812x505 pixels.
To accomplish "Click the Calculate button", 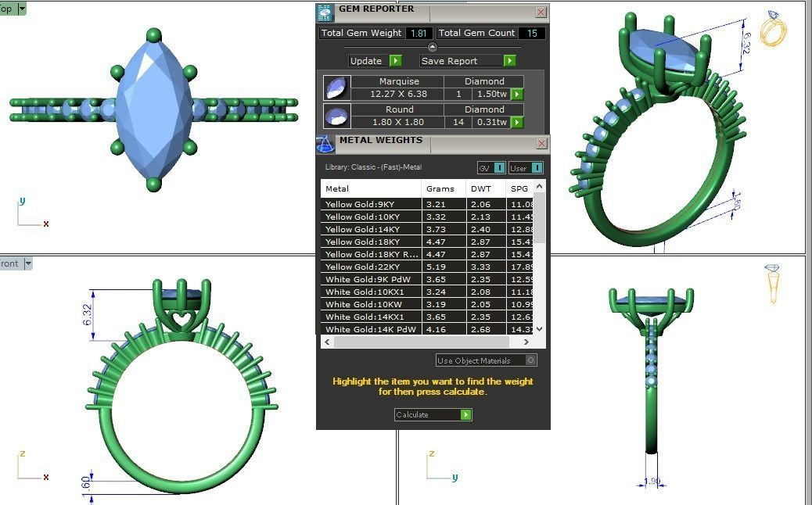I will 433,414.
